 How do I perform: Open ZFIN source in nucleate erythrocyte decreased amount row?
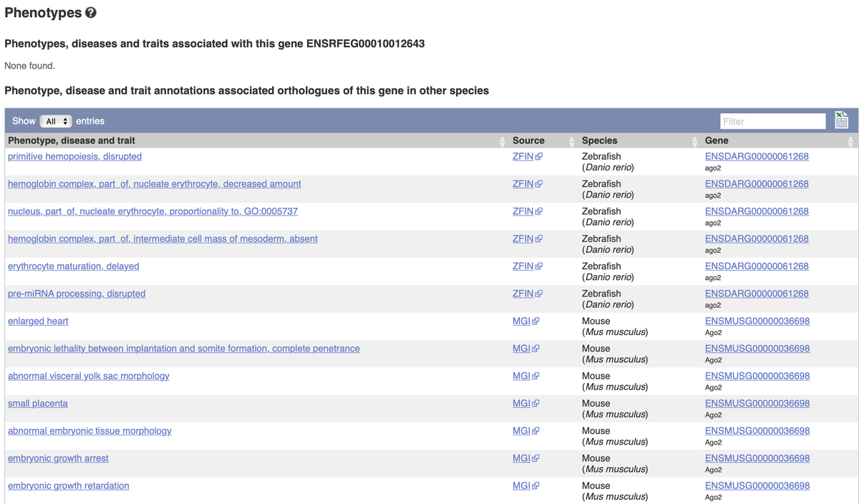(x=527, y=184)
